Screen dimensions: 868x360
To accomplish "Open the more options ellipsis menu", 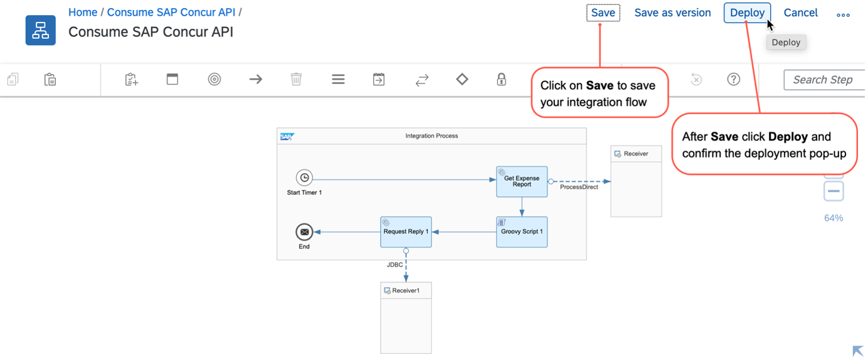I will [843, 14].
